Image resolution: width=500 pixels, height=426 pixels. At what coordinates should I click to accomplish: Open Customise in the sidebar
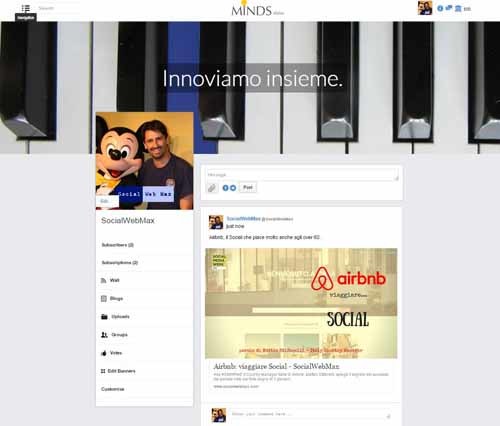pyautogui.click(x=113, y=389)
